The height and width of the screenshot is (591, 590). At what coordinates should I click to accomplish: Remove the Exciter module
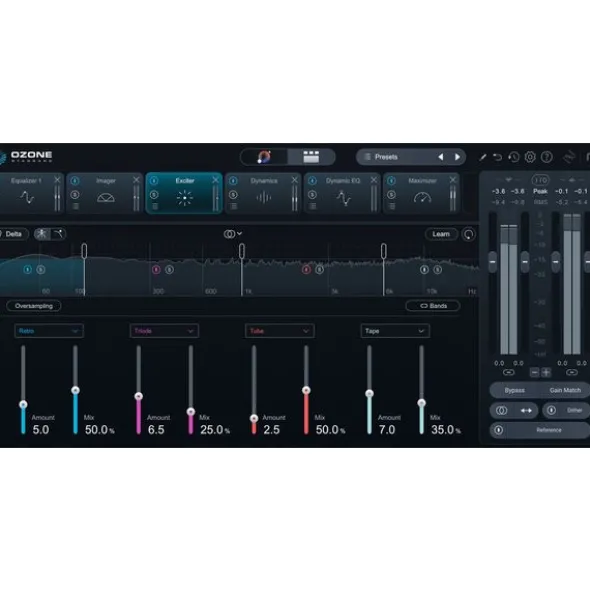tap(216, 180)
